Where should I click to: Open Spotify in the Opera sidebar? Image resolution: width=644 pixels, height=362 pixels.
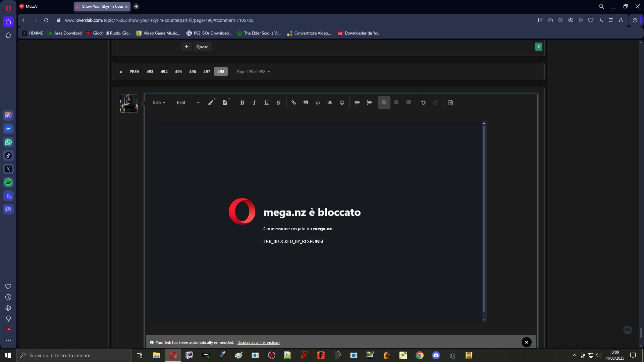[8, 182]
